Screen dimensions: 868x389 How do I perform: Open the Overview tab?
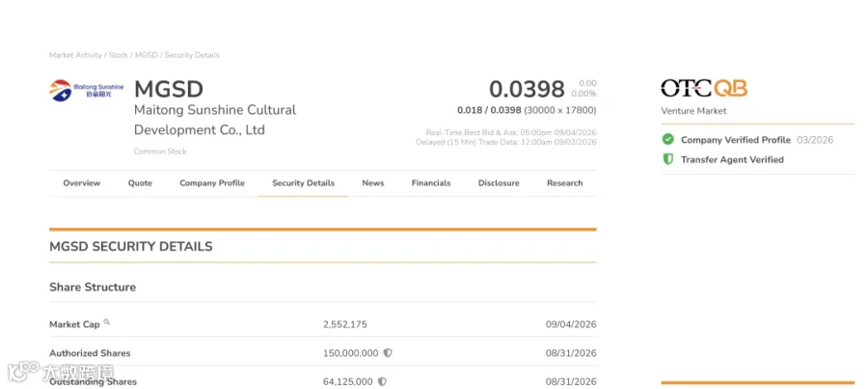(82, 182)
